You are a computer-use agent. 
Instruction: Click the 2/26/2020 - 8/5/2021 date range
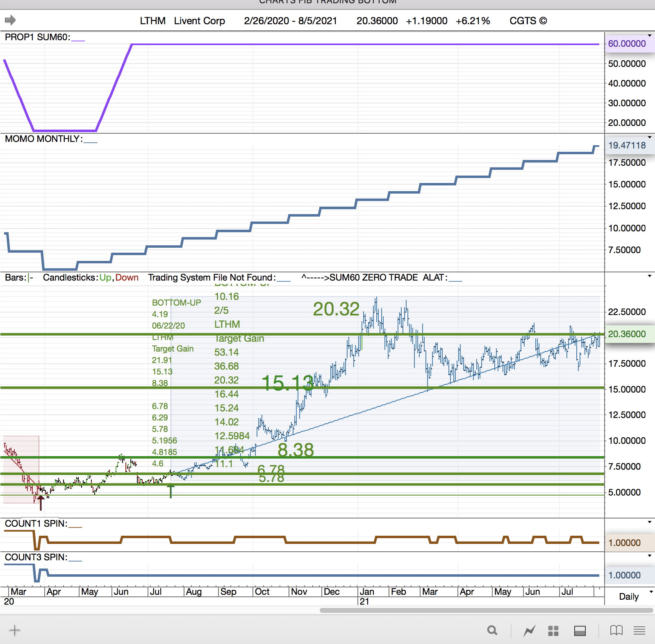[290, 21]
